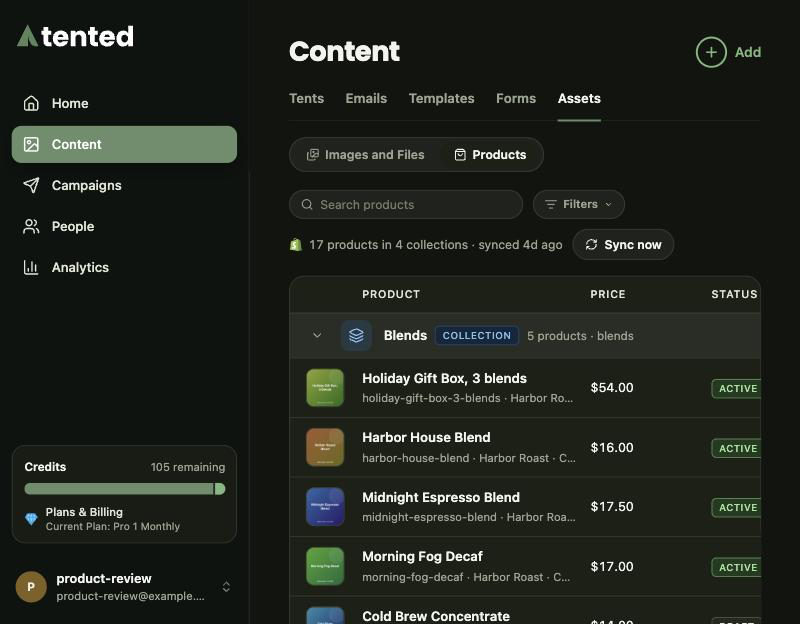Click the search magnifier icon
This screenshot has height=624, width=800.
[x=307, y=205]
